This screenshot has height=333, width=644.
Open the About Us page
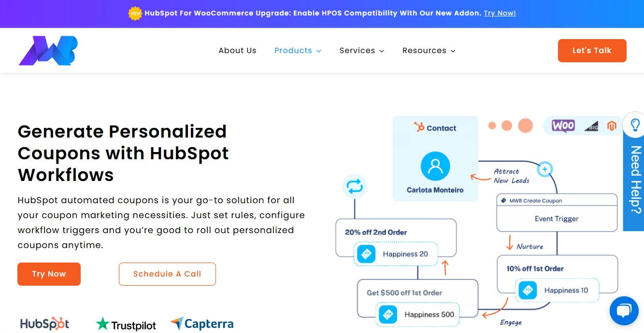pyautogui.click(x=237, y=51)
